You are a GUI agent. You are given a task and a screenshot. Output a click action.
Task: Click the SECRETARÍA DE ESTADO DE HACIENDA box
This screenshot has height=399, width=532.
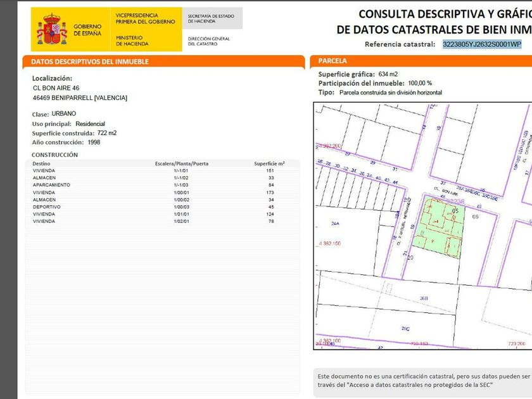point(212,18)
